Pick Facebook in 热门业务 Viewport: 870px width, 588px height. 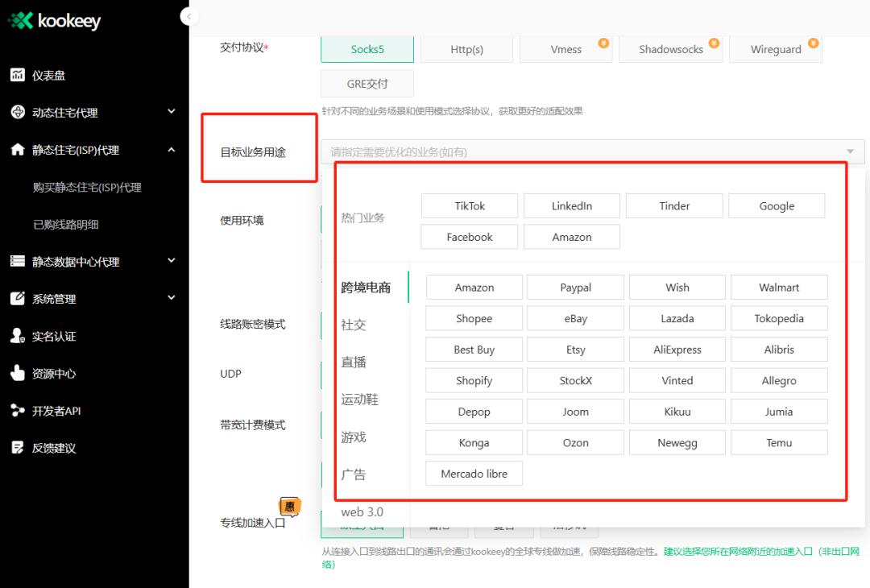(470, 237)
